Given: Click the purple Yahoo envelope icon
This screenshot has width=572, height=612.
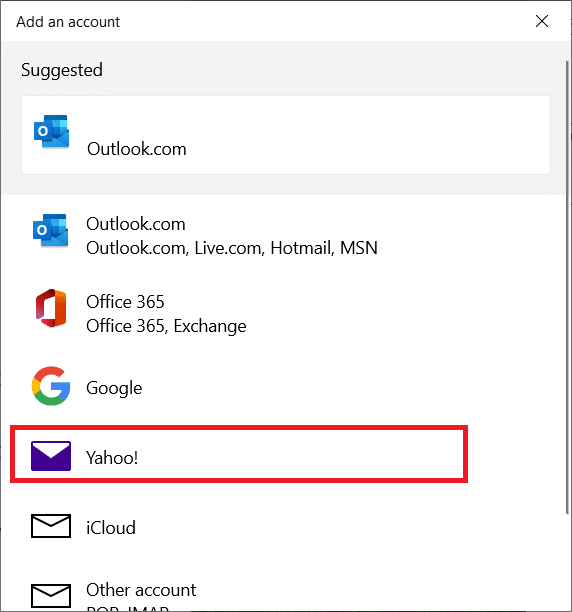Looking at the screenshot, I should point(51,456).
